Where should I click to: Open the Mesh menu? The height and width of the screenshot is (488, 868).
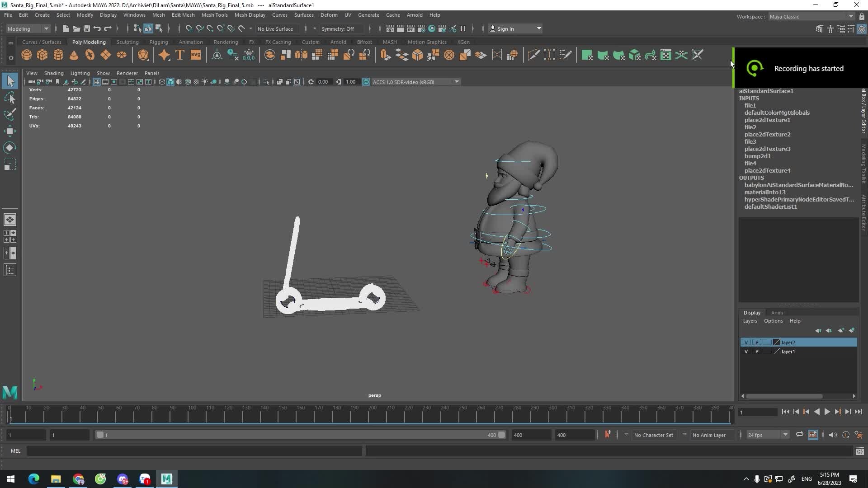point(159,15)
